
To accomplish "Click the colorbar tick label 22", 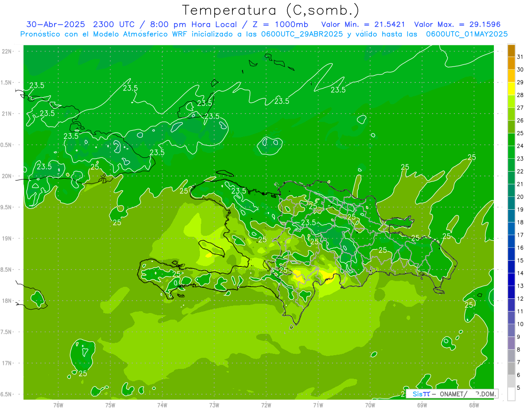I will click(520, 171).
